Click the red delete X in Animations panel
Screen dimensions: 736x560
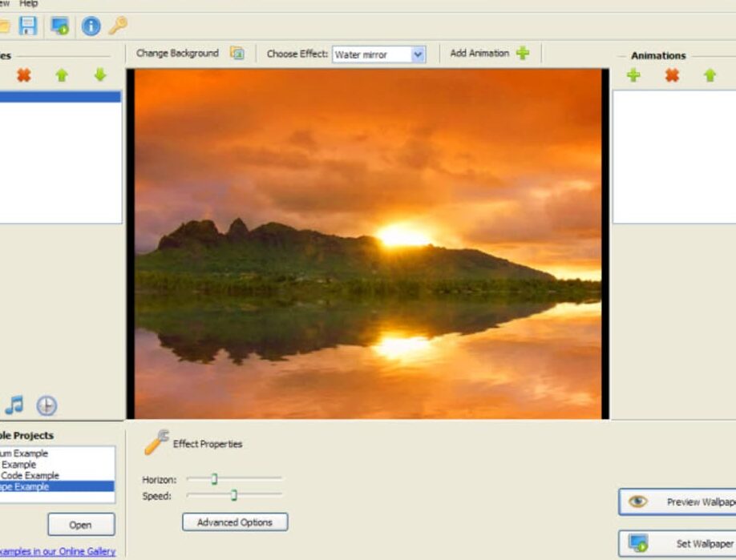coord(672,75)
